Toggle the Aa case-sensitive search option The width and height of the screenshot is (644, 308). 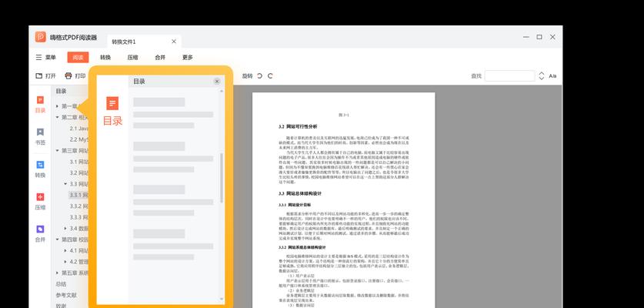552,76
